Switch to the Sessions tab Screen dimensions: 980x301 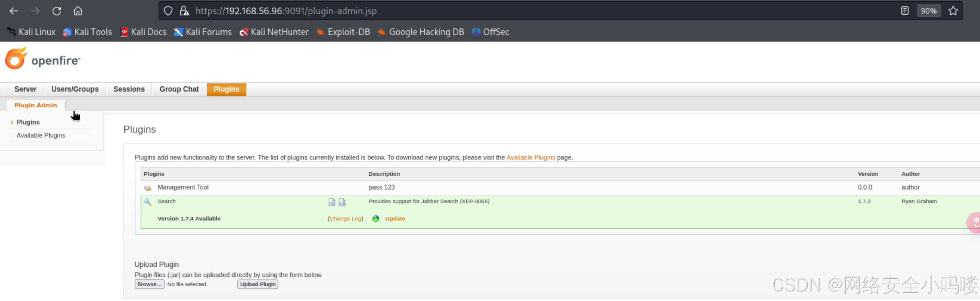[129, 89]
